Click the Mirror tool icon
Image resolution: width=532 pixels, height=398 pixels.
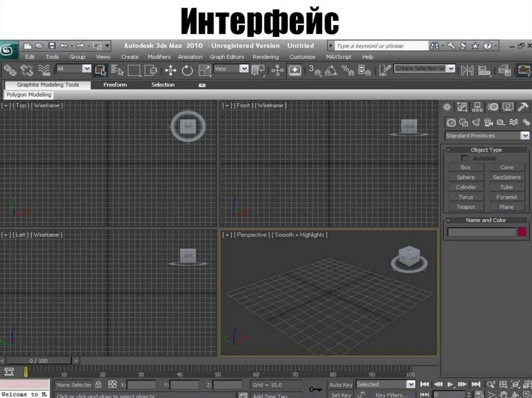tap(467, 71)
